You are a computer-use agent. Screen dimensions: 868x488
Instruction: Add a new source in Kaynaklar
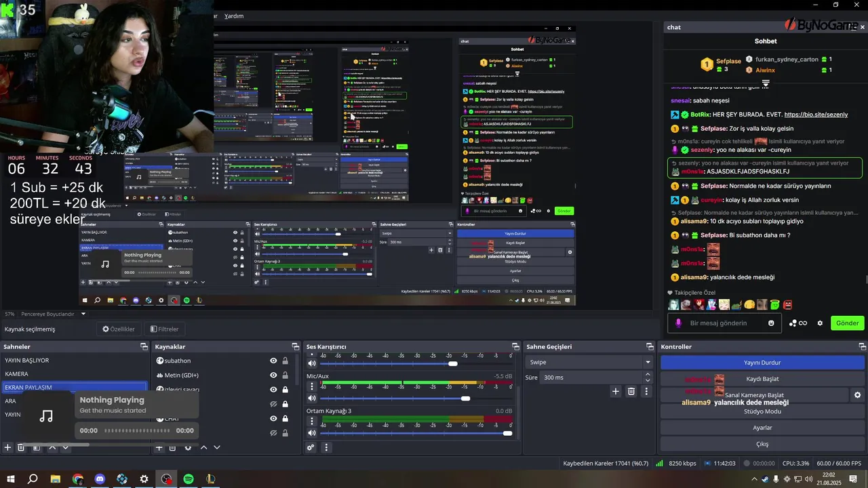pos(159,447)
